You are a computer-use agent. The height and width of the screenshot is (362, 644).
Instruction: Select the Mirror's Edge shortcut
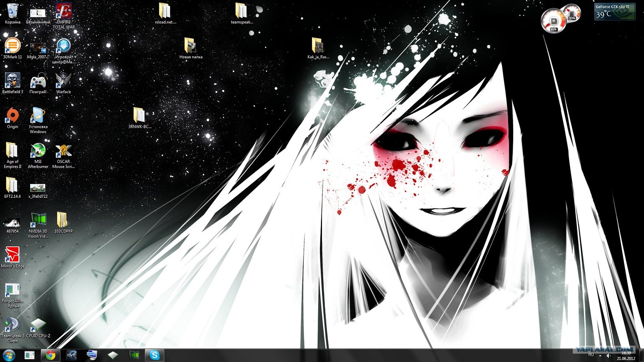coord(13,255)
